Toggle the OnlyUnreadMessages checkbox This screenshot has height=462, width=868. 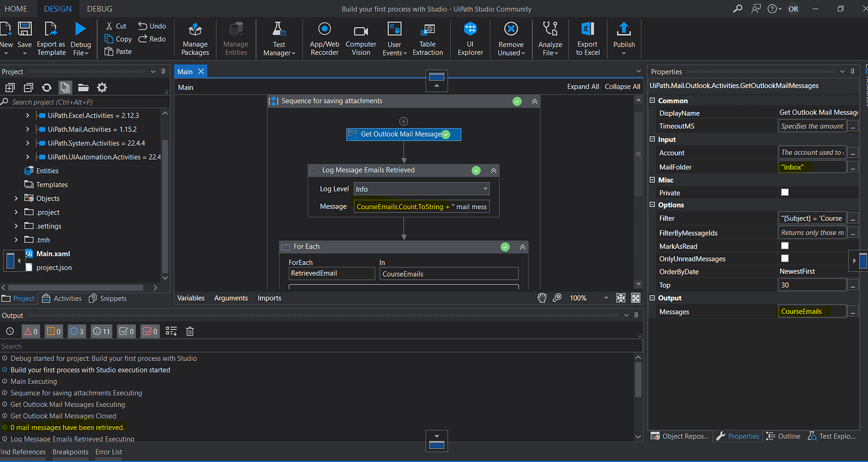[784, 259]
